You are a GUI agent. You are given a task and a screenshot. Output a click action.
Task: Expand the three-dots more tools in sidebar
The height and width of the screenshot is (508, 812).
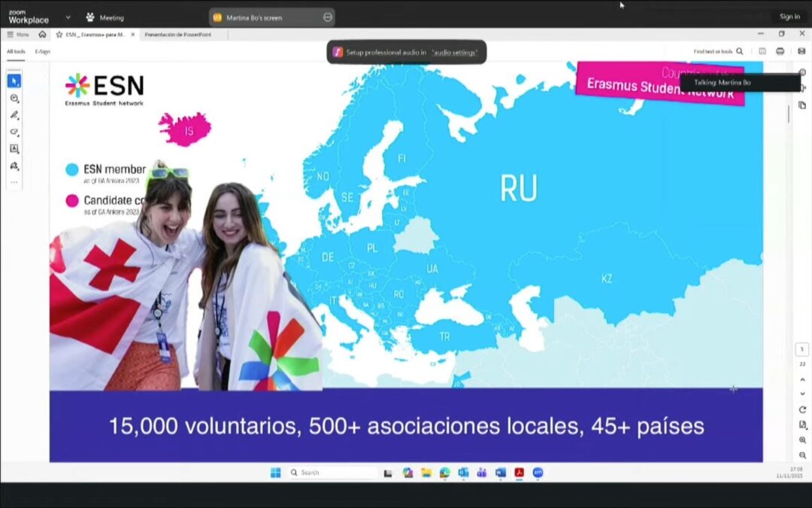click(x=14, y=182)
